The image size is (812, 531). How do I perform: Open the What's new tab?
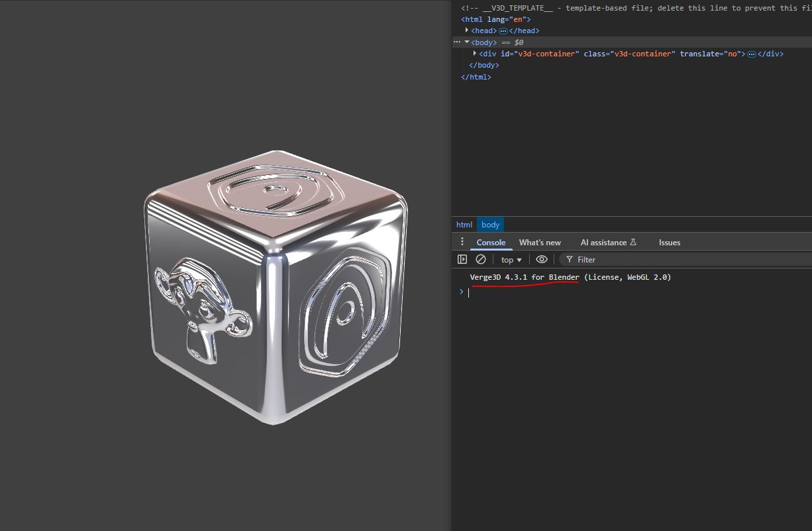click(x=540, y=243)
